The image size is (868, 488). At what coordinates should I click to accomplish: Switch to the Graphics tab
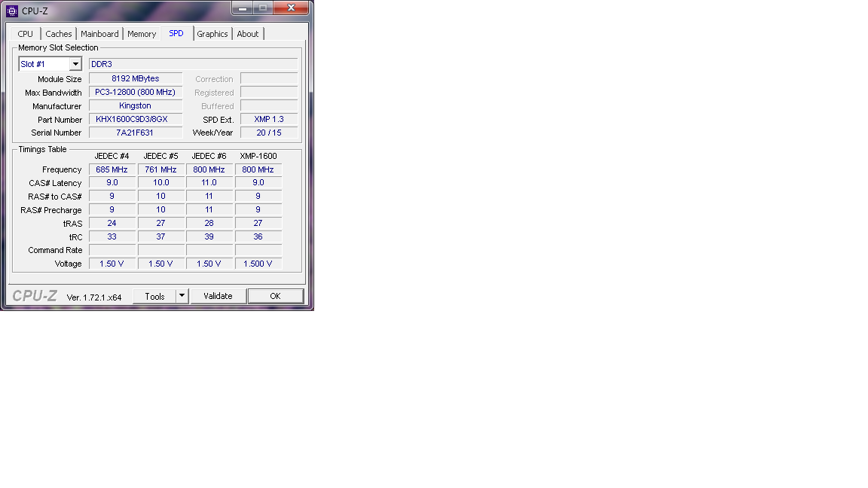(x=212, y=34)
